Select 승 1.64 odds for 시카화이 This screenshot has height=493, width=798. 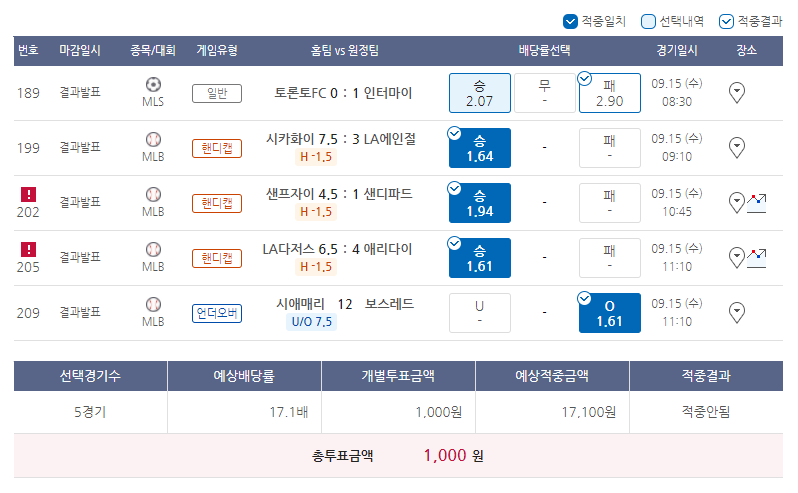click(x=479, y=148)
